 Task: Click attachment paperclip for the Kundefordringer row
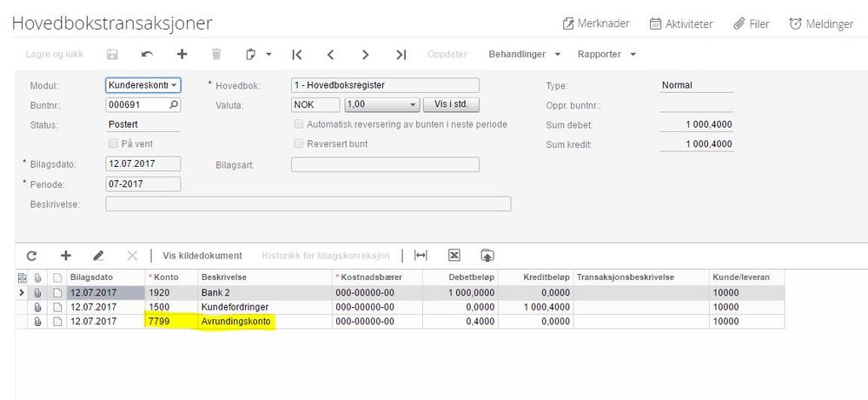[x=37, y=307]
